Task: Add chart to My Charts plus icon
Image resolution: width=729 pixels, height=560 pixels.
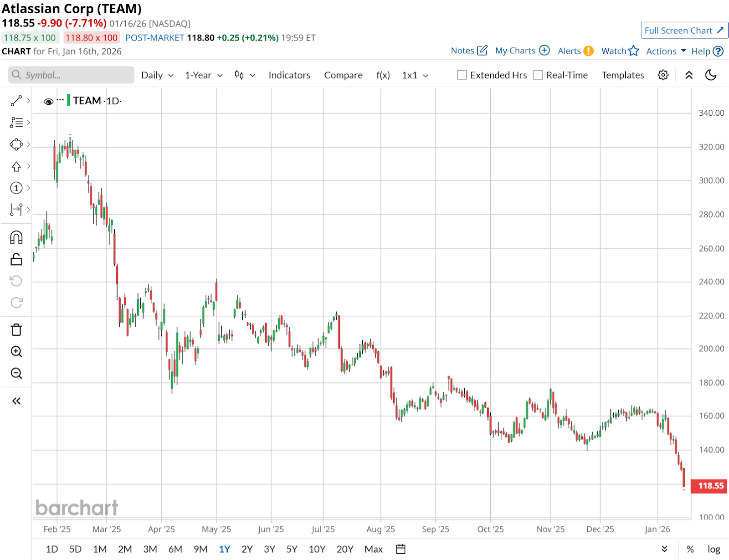Action: tap(544, 50)
